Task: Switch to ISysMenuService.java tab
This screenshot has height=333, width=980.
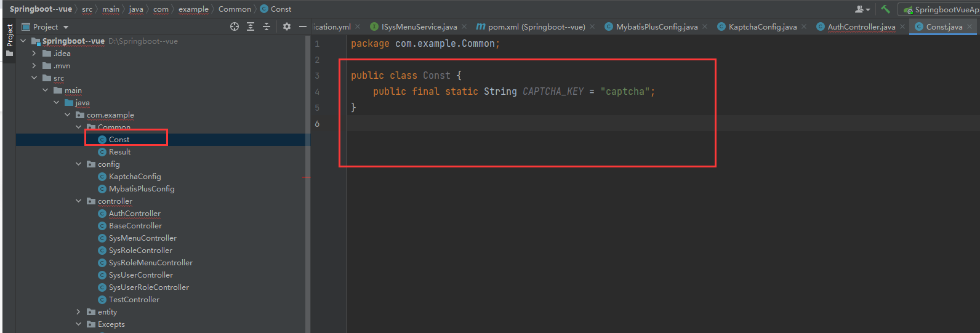Action: [419, 26]
